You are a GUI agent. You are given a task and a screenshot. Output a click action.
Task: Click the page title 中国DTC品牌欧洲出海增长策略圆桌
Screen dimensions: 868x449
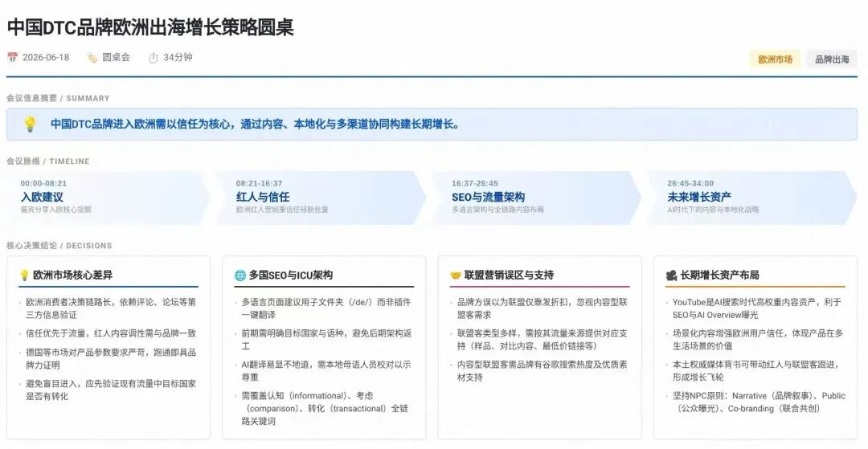pyautogui.click(x=150, y=27)
